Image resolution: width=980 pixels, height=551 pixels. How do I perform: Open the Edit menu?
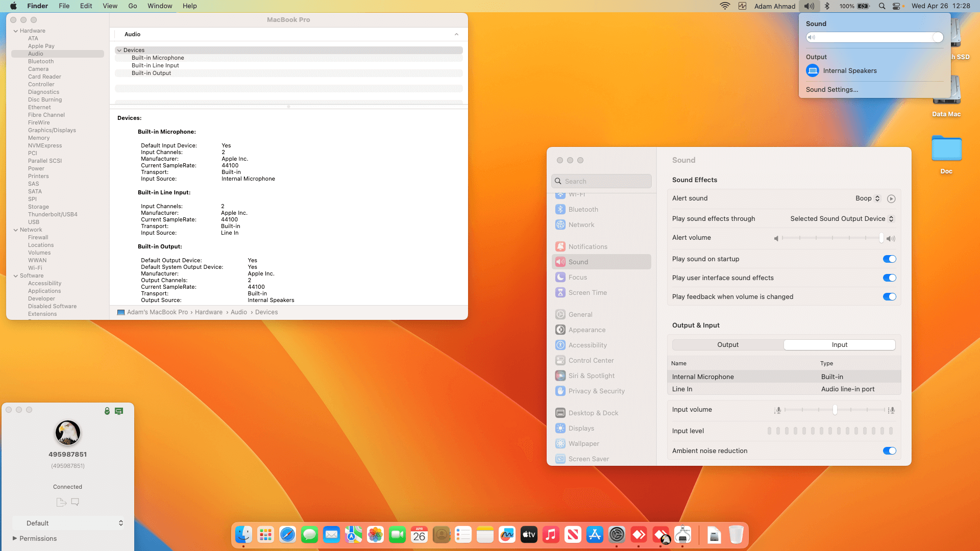pos(86,6)
